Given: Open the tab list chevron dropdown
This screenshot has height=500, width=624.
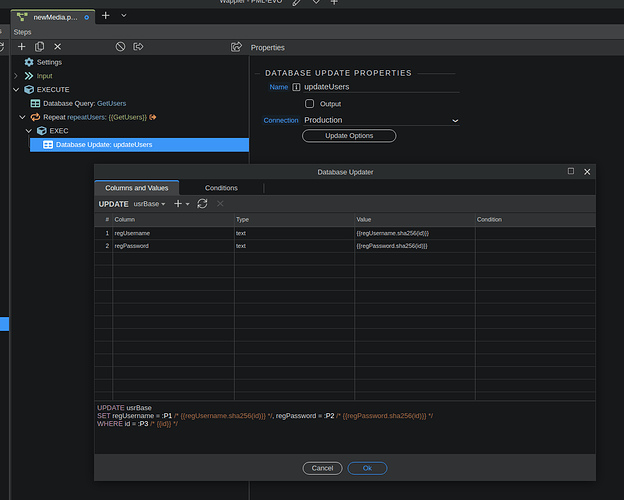Looking at the screenshot, I should tap(124, 16).
